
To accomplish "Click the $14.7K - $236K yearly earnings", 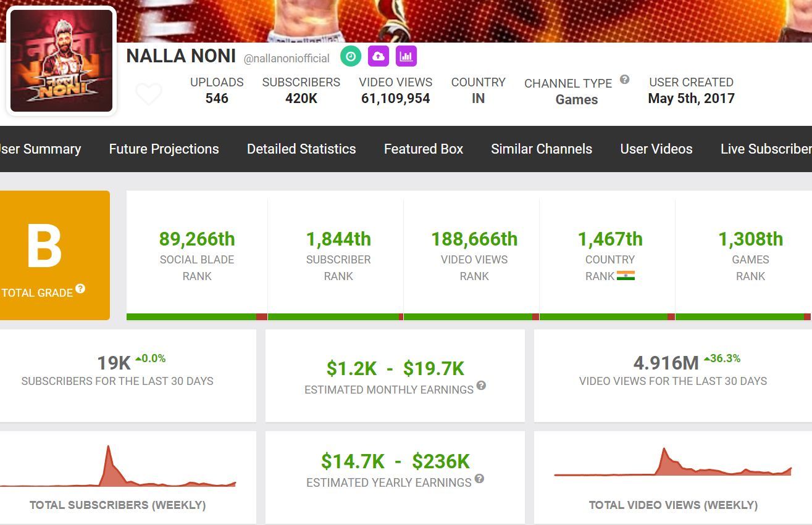I will tap(395, 461).
